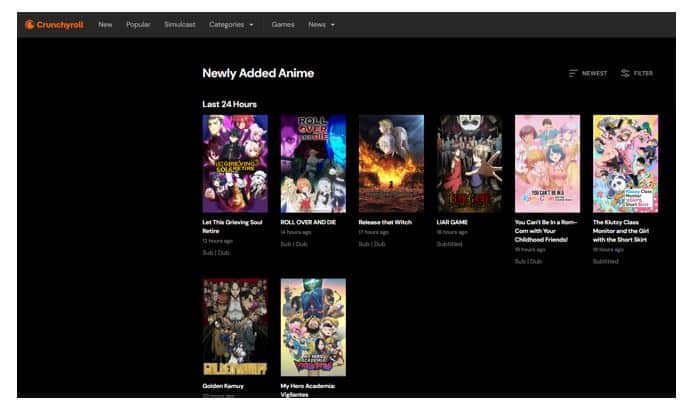Open the Simulcast section
This screenshot has height=416, width=692.
point(180,25)
